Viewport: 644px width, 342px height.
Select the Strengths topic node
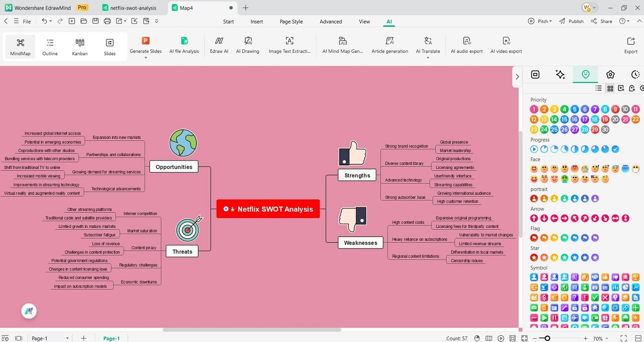click(x=357, y=175)
